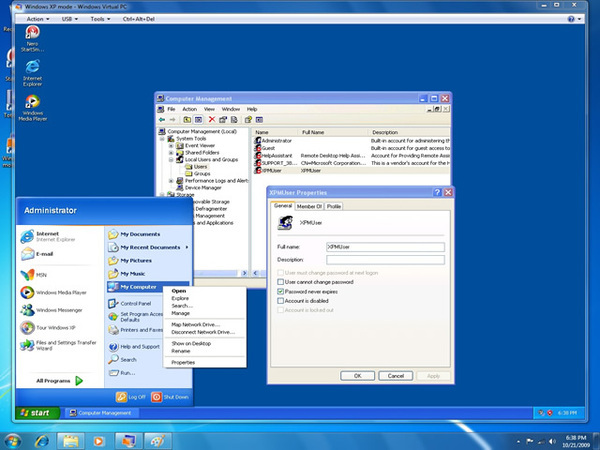Image resolution: width=600 pixels, height=450 pixels.
Task: Click Log Off button in Start menu
Action: point(131,397)
